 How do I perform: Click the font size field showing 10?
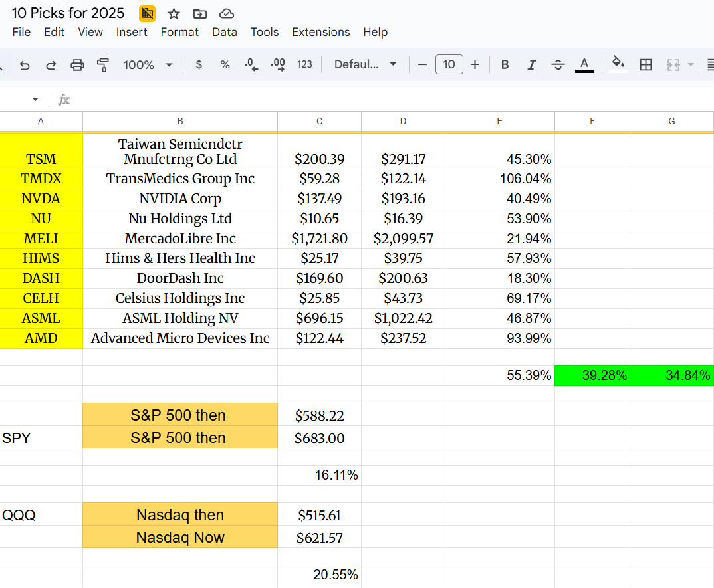coord(449,64)
